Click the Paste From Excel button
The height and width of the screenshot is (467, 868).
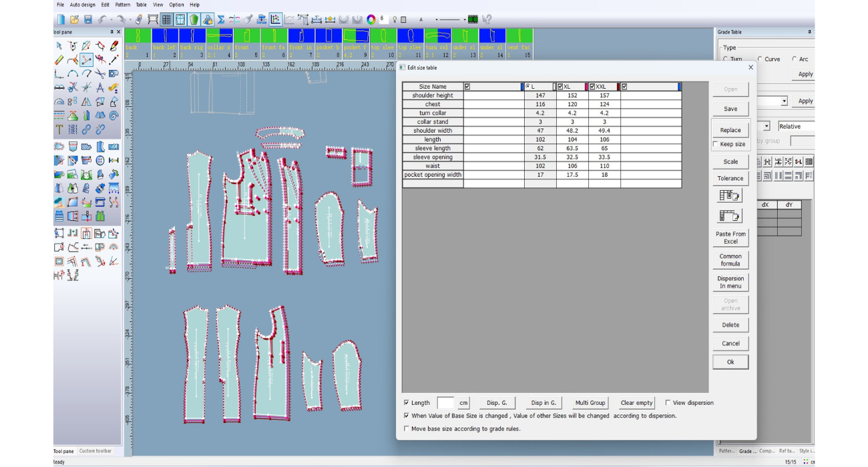click(x=730, y=238)
